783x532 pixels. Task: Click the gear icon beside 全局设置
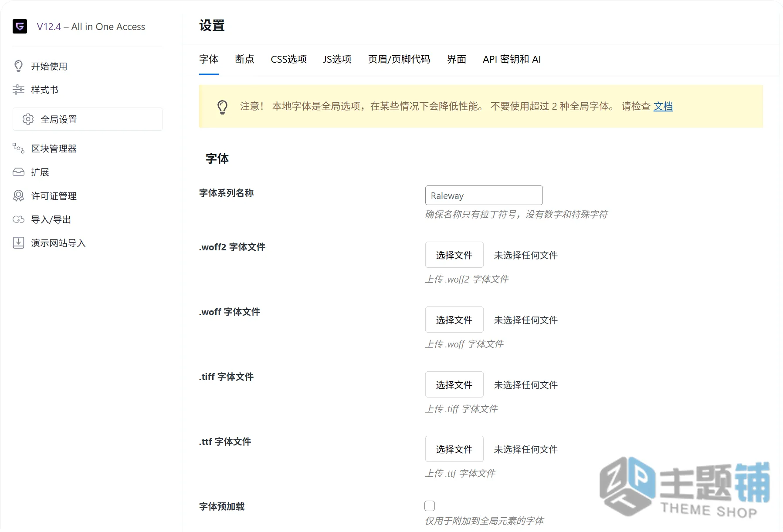coord(28,119)
